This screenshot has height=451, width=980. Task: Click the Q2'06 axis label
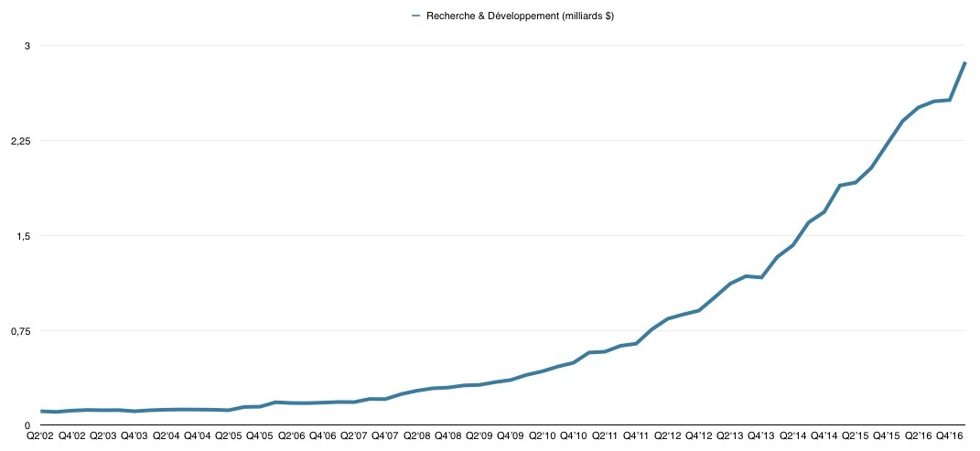click(291, 435)
